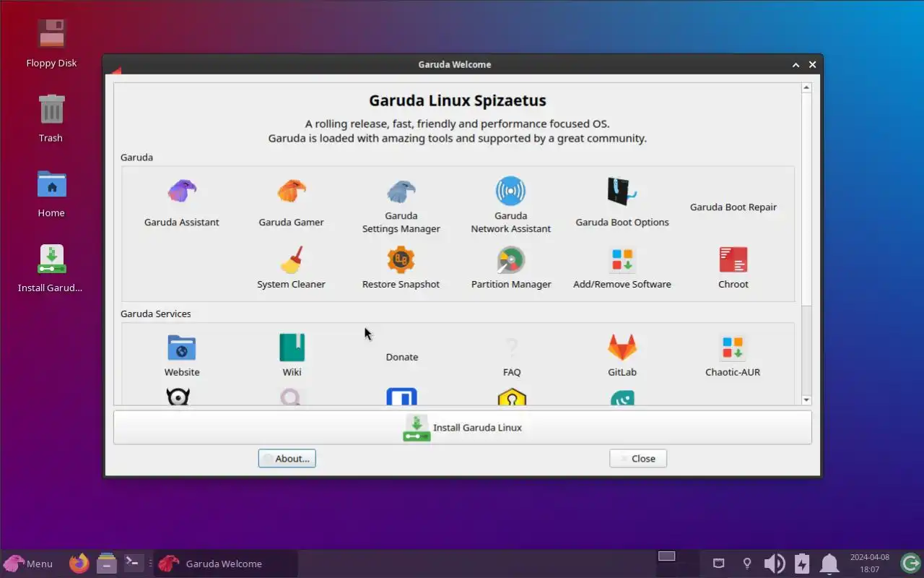
Task: Open Restore Snapshot tool
Action: pos(401,268)
